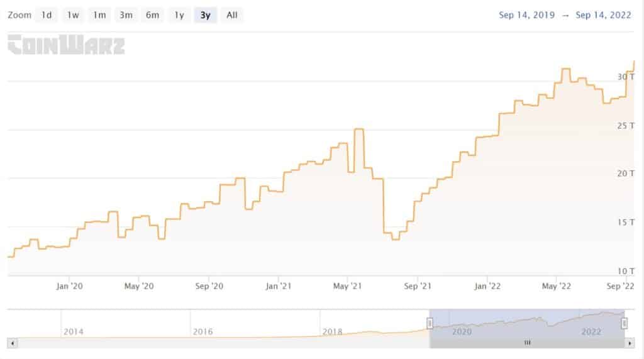Click the CoinWarz watermark logo

coord(66,45)
